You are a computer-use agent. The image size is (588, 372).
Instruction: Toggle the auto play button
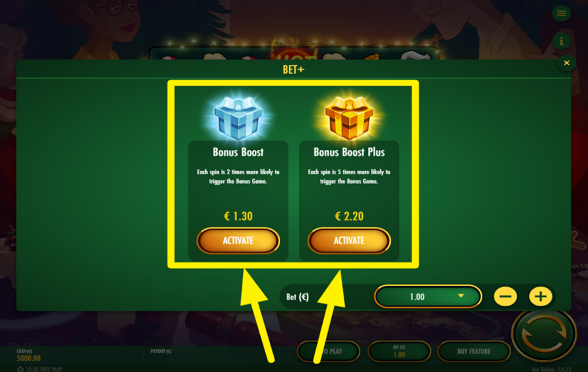(x=329, y=351)
